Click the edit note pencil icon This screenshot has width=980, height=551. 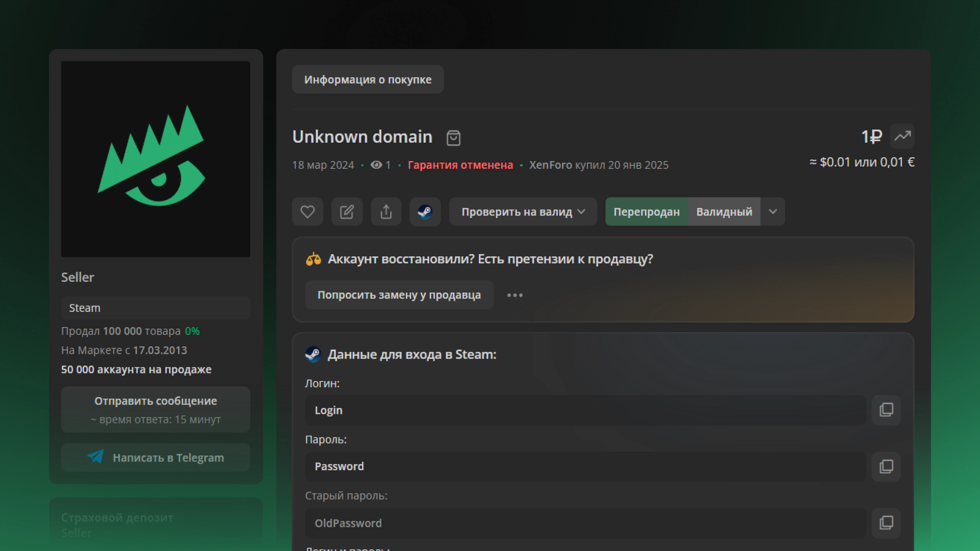[347, 212]
